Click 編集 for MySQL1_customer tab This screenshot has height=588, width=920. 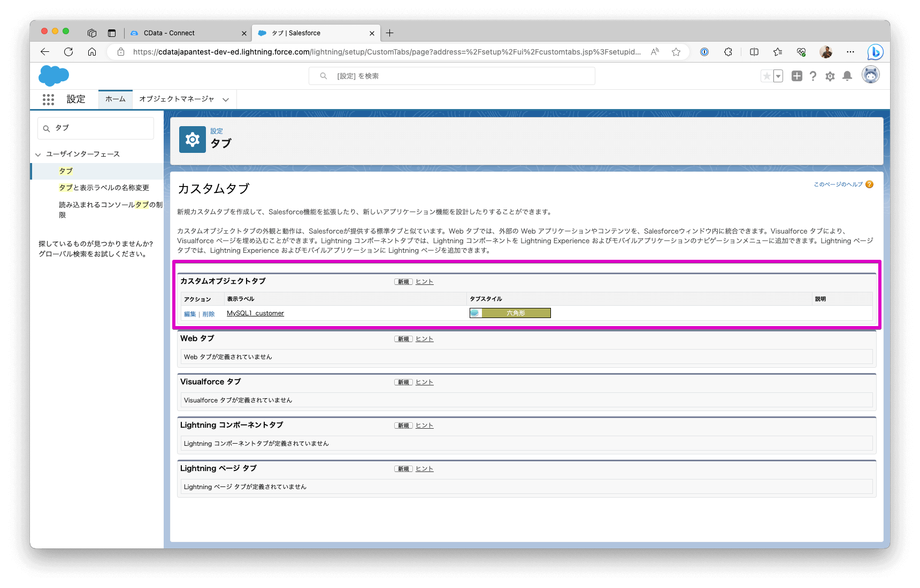coord(190,314)
